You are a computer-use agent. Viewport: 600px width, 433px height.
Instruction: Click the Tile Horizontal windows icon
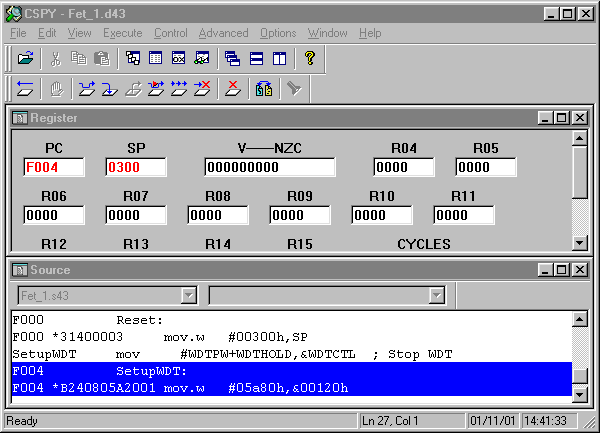[256, 58]
